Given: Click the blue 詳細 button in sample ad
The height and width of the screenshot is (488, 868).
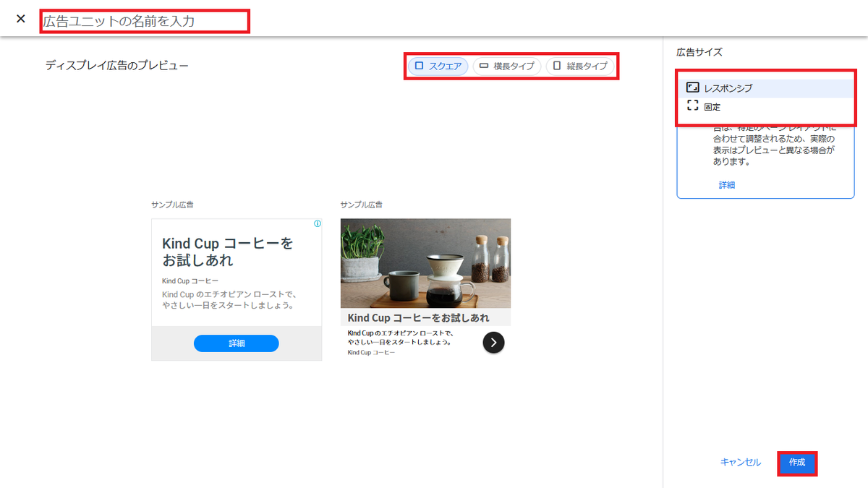Looking at the screenshot, I should [x=237, y=343].
